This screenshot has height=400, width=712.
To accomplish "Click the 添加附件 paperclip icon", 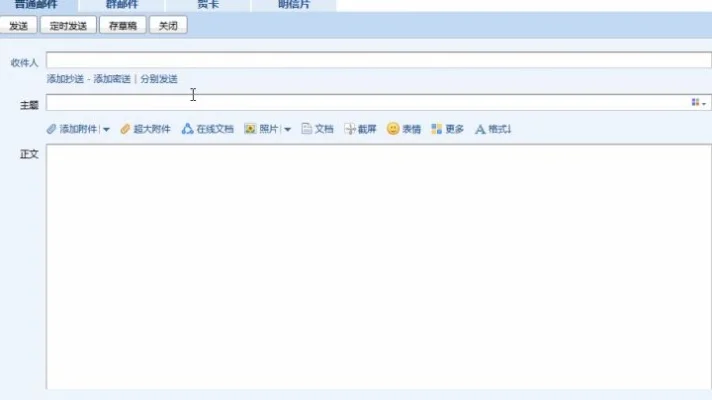I will click(52, 129).
